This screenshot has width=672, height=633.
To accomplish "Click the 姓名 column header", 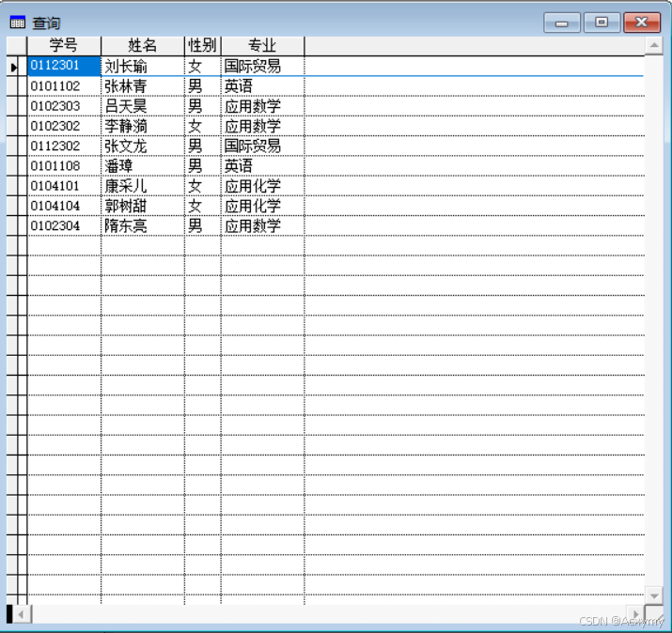I will 143,45.
